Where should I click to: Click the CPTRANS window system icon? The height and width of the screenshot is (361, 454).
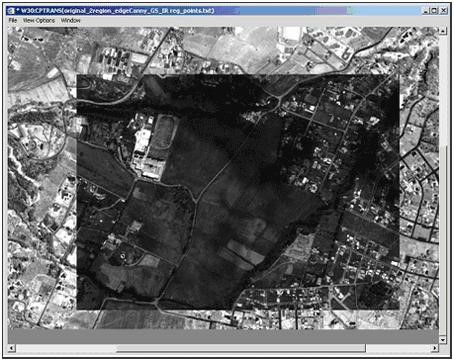click(x=11, y=11)
